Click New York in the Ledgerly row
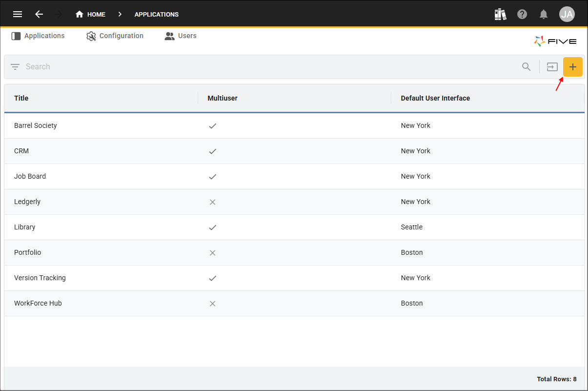This screenshot has height=391, width=588. click(x=415, y=202)
